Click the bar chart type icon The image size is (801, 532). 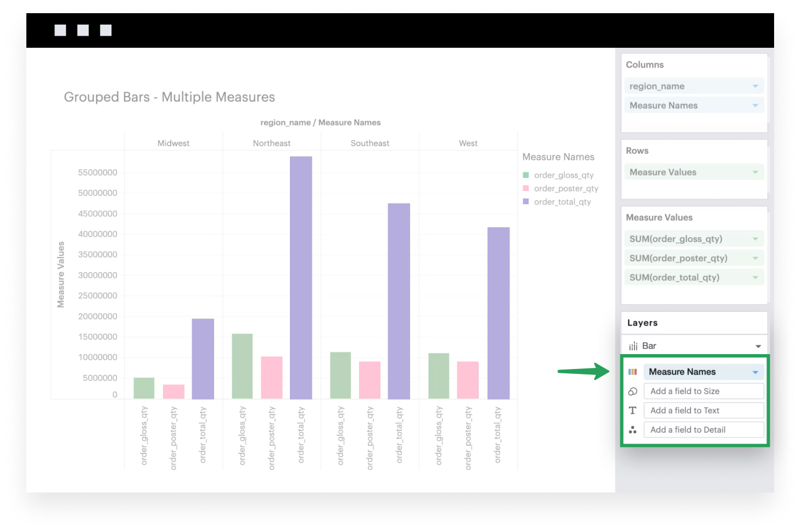pos(633,346)
